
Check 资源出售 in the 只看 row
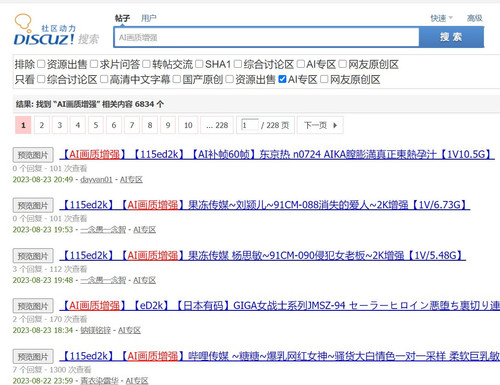[x=229, y=79]
